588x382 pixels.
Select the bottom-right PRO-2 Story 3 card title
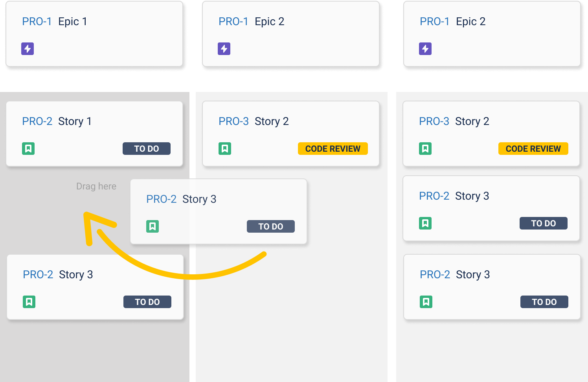(455, 274)
